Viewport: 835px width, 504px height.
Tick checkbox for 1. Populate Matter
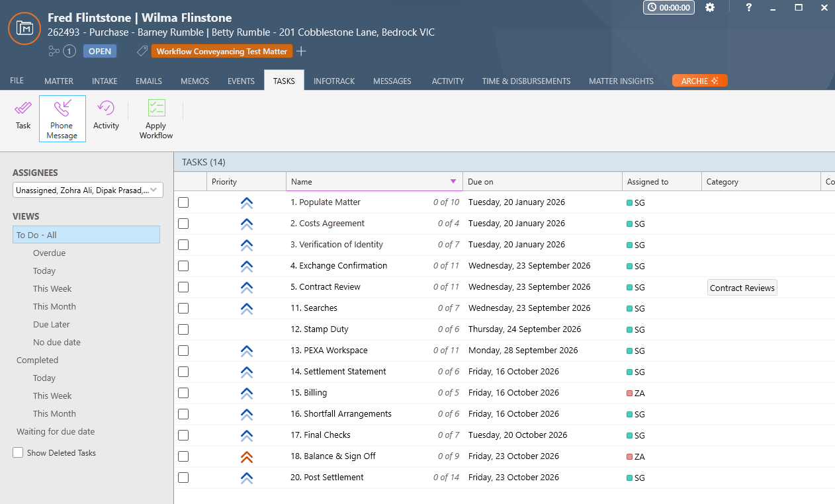183,202
